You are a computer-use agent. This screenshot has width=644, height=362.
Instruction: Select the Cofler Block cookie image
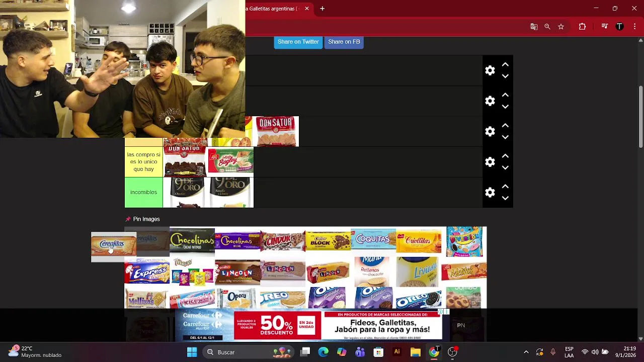click(328, 241)
